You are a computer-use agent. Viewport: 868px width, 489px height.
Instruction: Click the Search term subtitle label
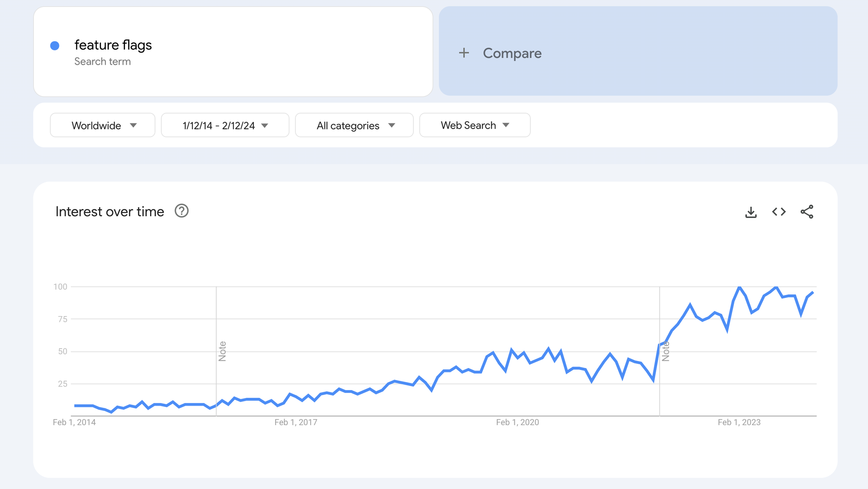(x=102, y=62)
